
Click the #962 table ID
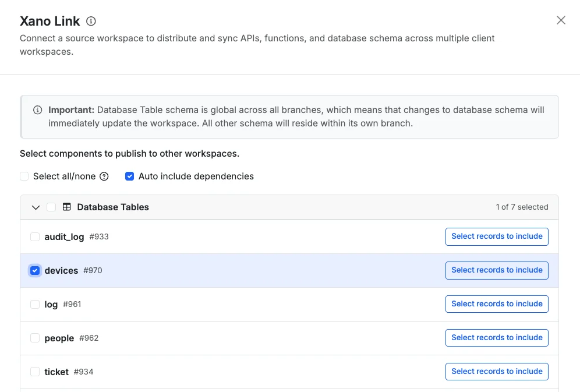tap(89, 338)
